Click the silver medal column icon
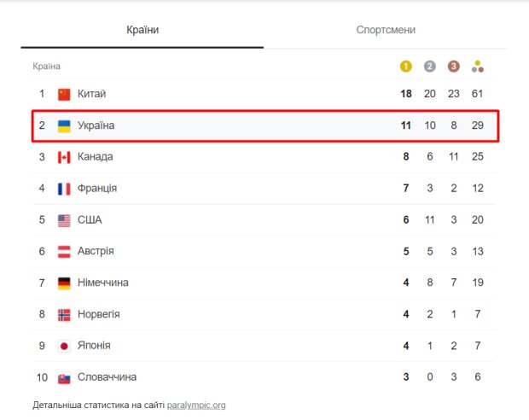 coord(430,67)
